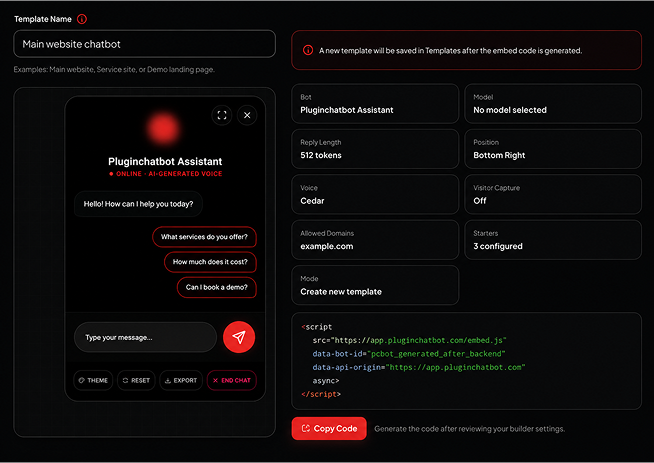Click the 'Hello! How can I help you today?' message
This screenshot has height=463, width=654.
[138, 204]
